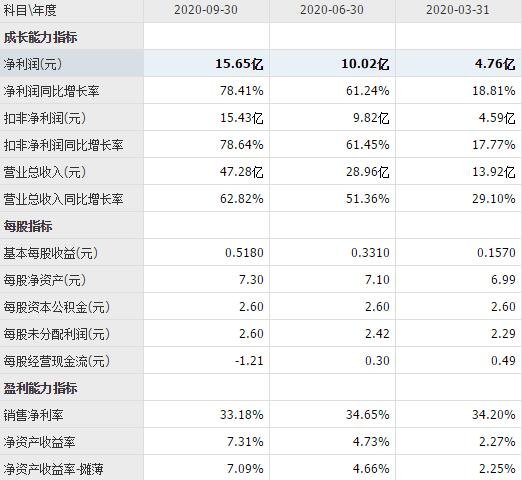Image resolution: width=522 pixels, height=480 pixels.
Task: Select the 2020-09-30 column header
Action: (206, 10)
